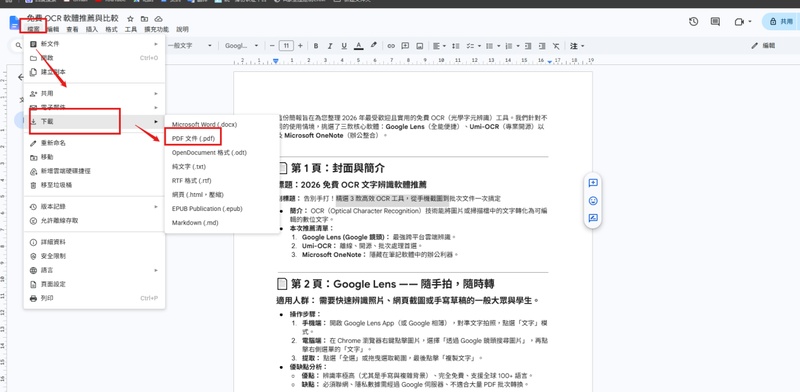Open the numbered list dropdown

click(x=511, y=46)
